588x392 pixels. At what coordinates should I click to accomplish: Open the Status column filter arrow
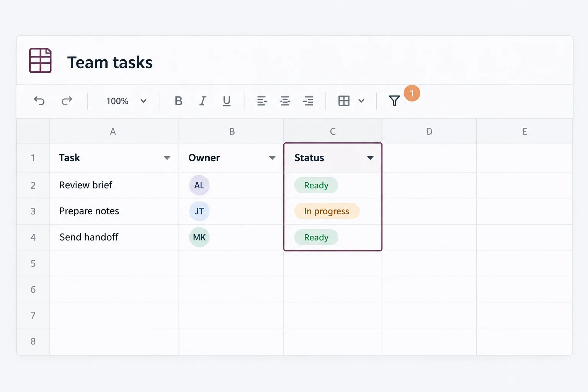tap(370, 158)
